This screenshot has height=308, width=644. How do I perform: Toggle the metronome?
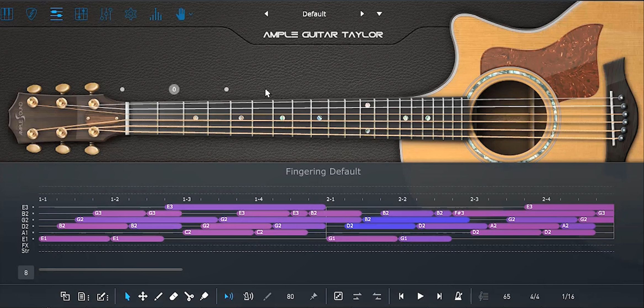458,296
